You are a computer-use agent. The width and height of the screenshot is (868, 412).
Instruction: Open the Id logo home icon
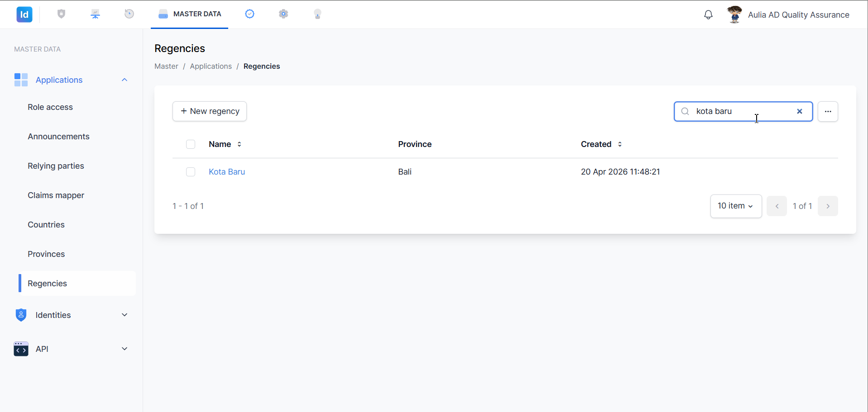pyautogui.click(x=24, y=14)
